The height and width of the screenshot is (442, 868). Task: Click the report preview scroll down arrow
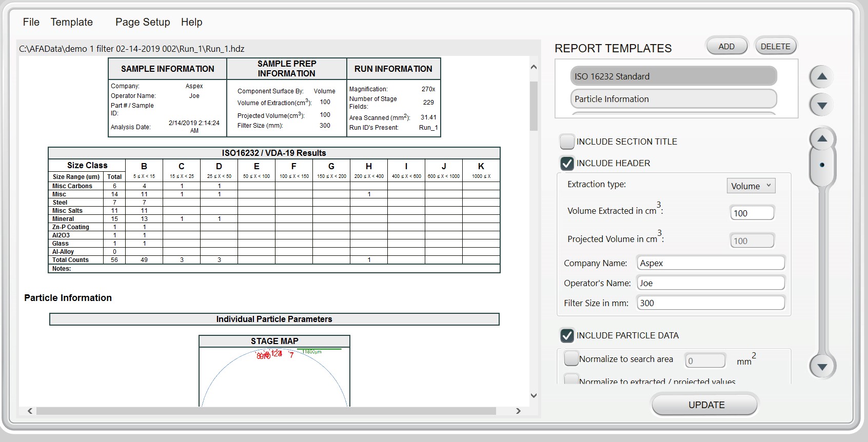(x=534, y=395)
